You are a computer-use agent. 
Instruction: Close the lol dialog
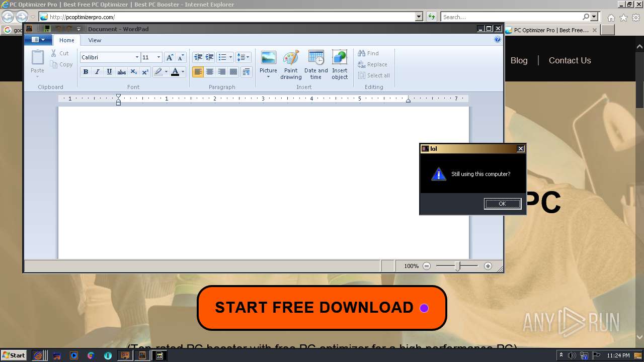[521, 148]
